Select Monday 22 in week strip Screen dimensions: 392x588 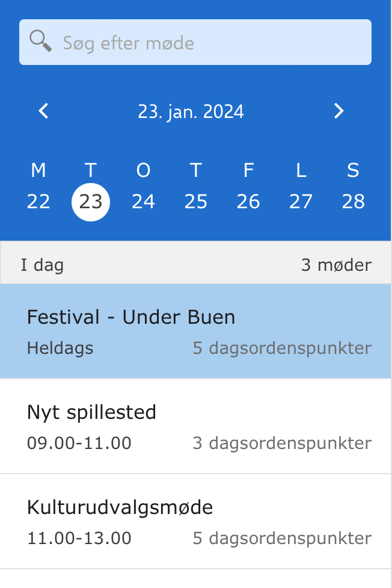38,201
